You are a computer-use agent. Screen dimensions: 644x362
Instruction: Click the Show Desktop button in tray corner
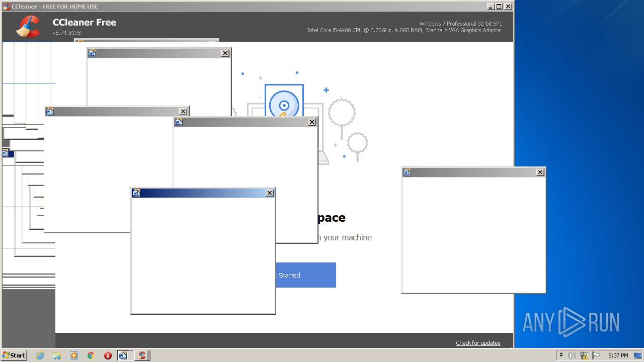[638, 355]
